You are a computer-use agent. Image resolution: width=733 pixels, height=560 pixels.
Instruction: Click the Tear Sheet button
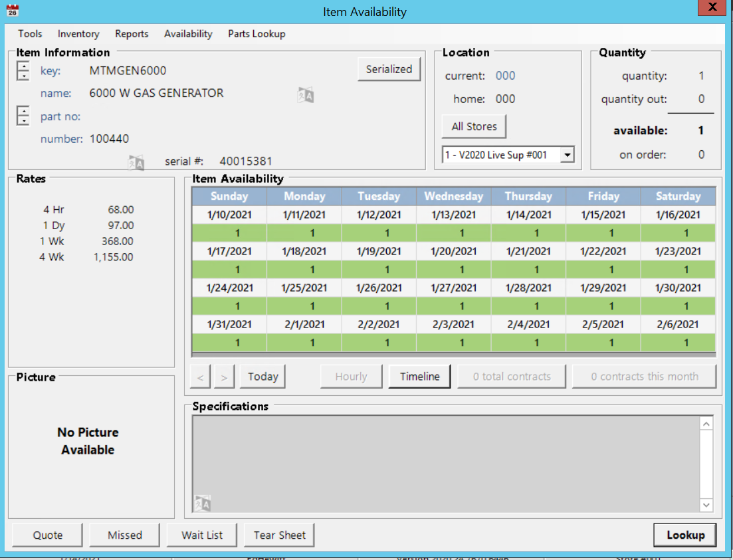tap(279, 535)
